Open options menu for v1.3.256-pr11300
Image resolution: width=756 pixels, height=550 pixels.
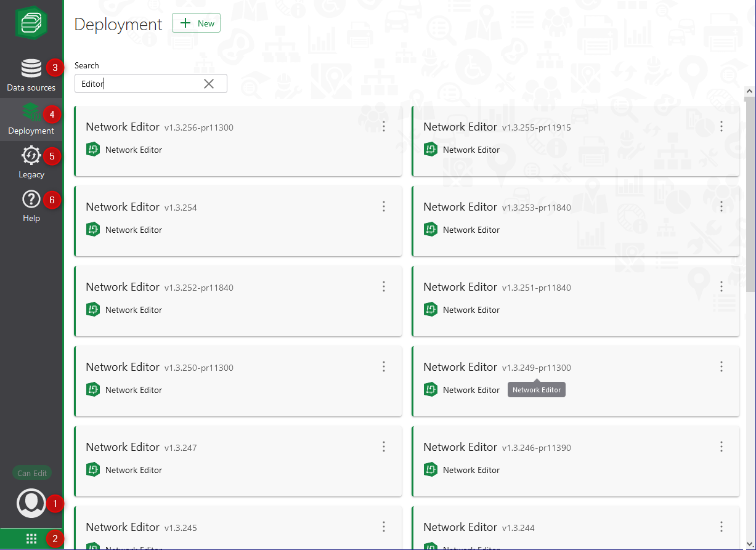click(384, 126)
